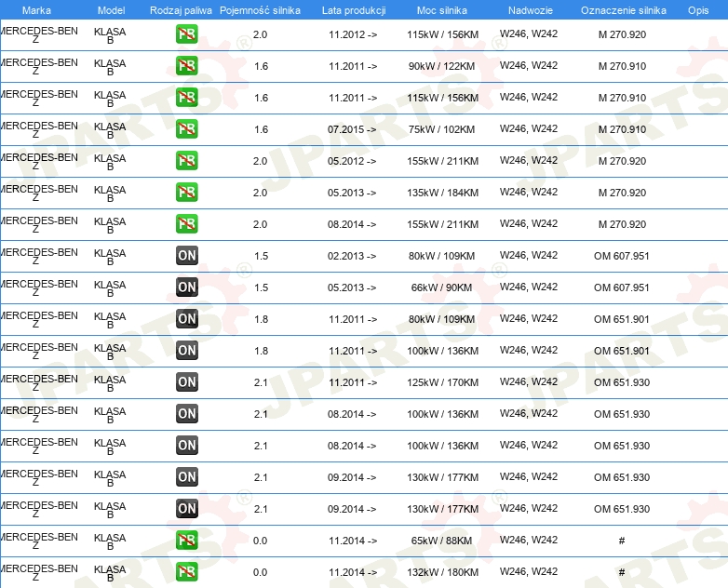
Task: Select the PB icon in the 135kW / 184KM row
Action: (x=187, y=193)
